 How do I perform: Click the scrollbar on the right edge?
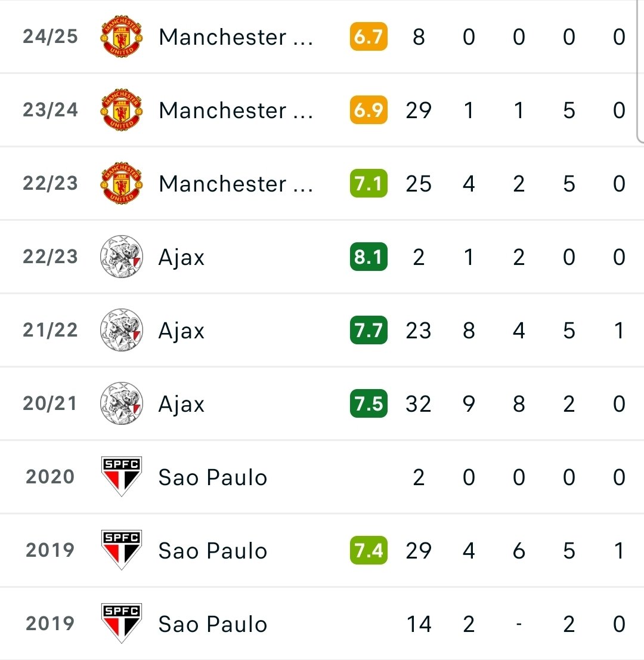[640, 72]
